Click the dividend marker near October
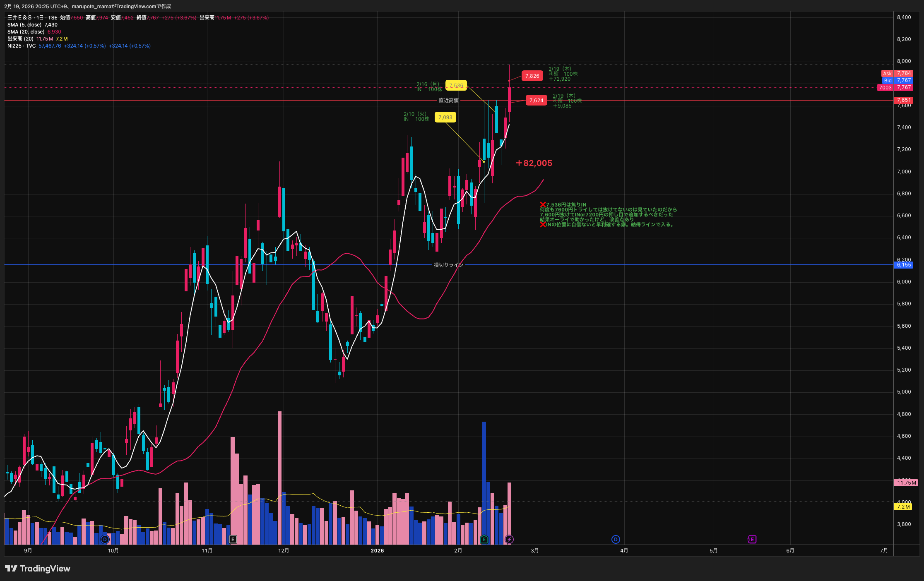 pos(105,539)
